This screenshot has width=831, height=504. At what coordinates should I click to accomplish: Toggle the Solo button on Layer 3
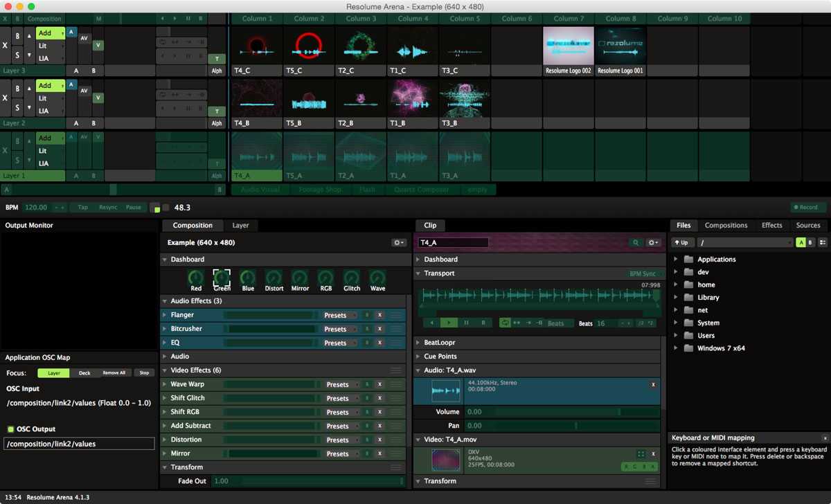[18, 55]
